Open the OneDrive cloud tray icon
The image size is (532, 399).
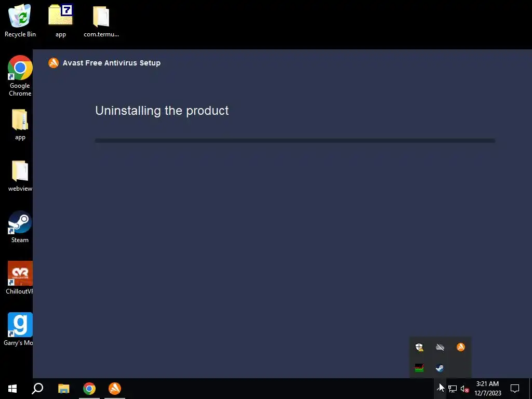click(440, 347)
